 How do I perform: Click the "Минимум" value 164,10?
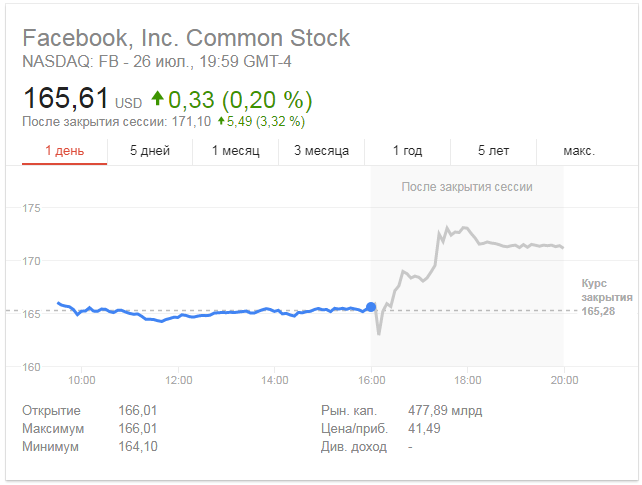[x=138, y=447]
